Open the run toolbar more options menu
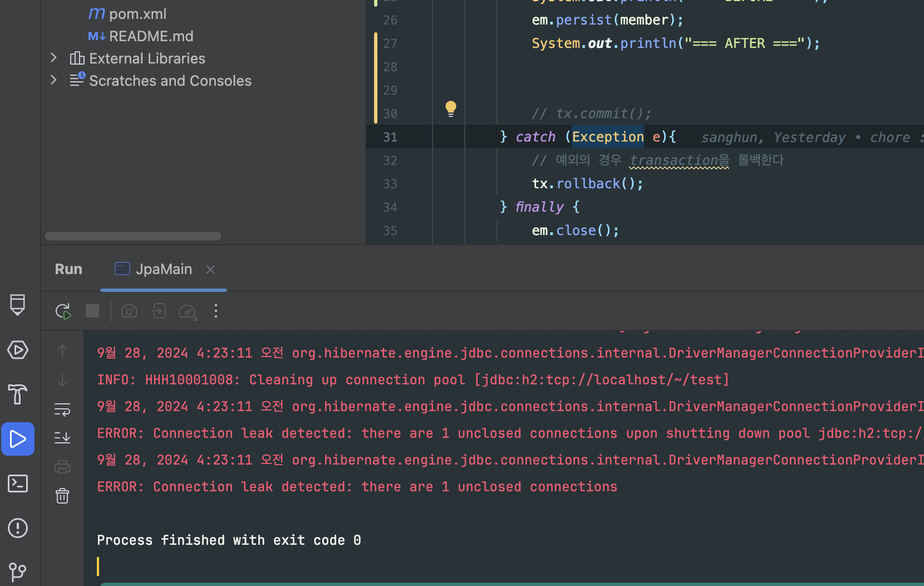Screen dimensions: 924x586 point(216,311)
